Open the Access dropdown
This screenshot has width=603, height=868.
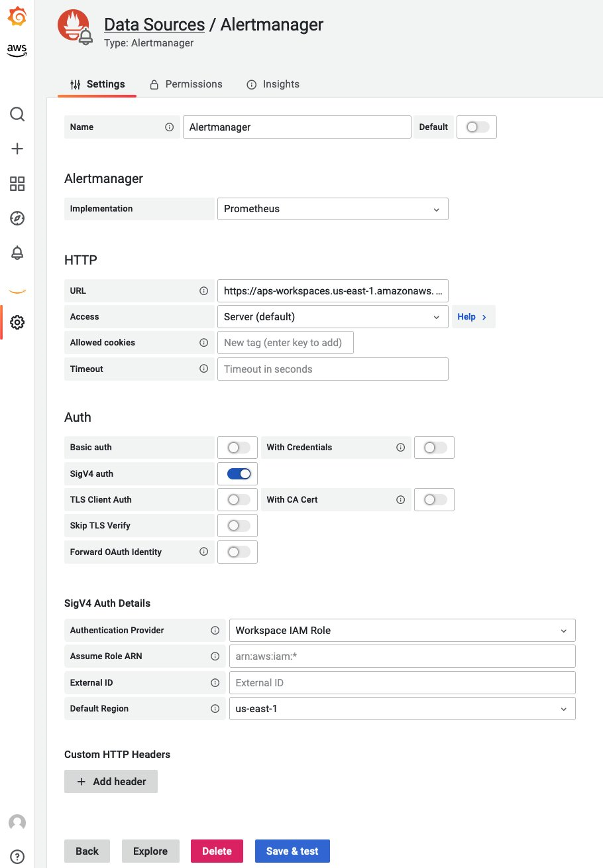coord(333,316)
